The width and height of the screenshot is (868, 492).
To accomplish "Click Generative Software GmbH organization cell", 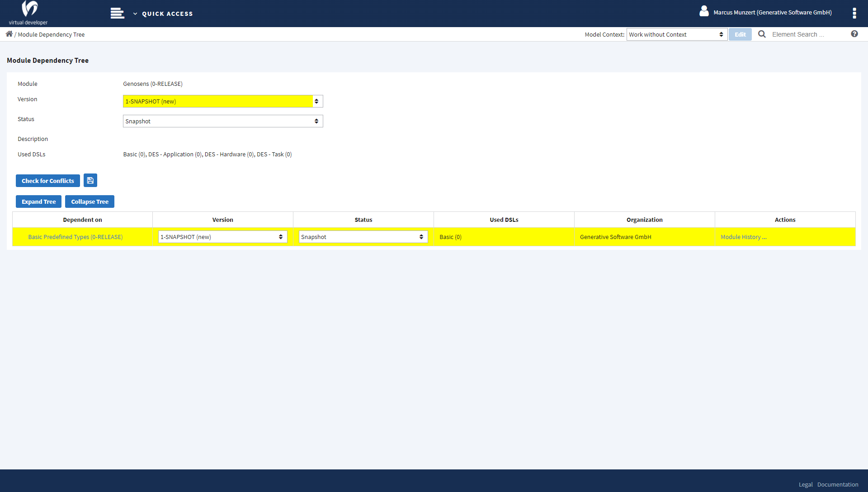I will (616, 237).
